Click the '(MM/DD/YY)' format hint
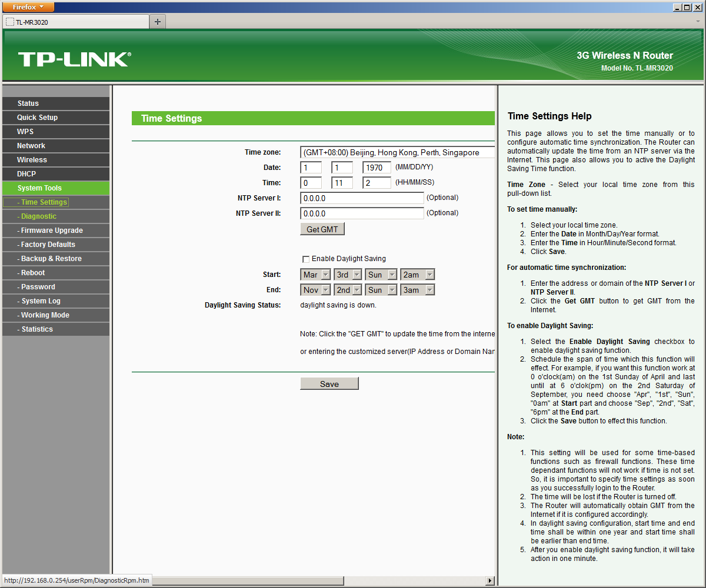 [x=414, y=167]
